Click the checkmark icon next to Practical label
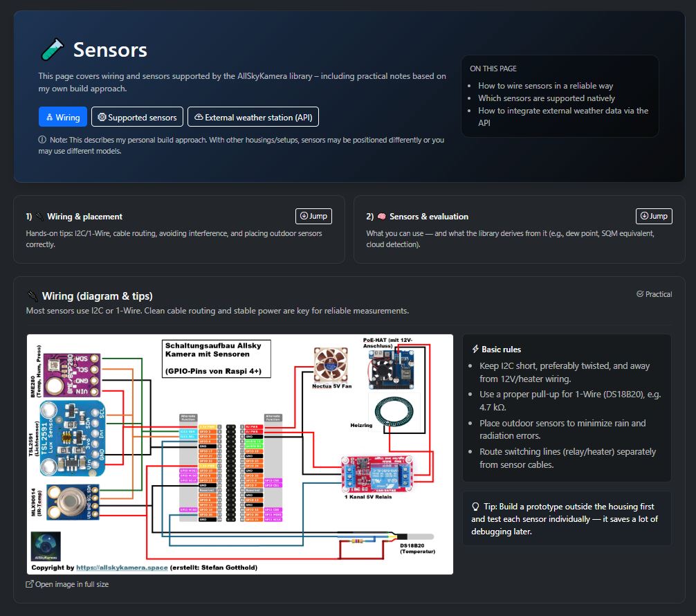Screen dimensions: 696x616 (x=640, y=294)
